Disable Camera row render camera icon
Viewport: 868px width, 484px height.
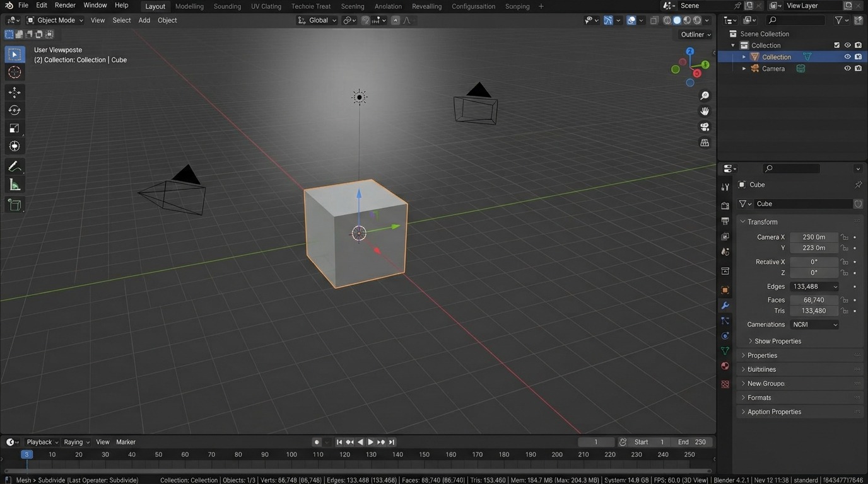click(x=859, y=69)
